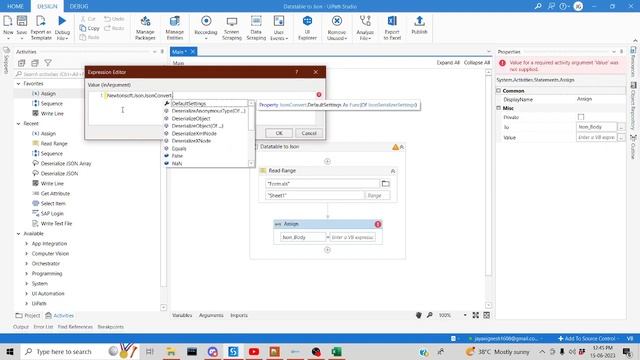This screenshot has height=360, width=640.
Task: Click Analyze File icon
Action: [365, 21]
